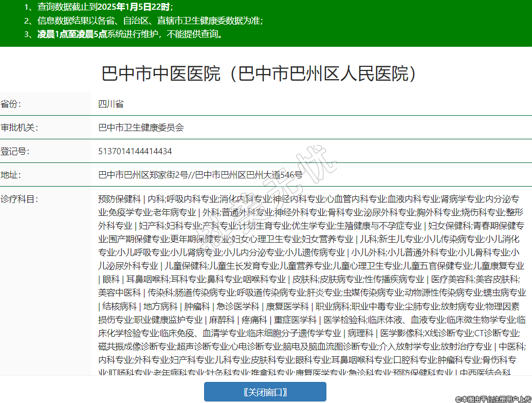Select the hospital name heading 巴中市中医医院
The image size is (532, 403).
tap(259, 74)
